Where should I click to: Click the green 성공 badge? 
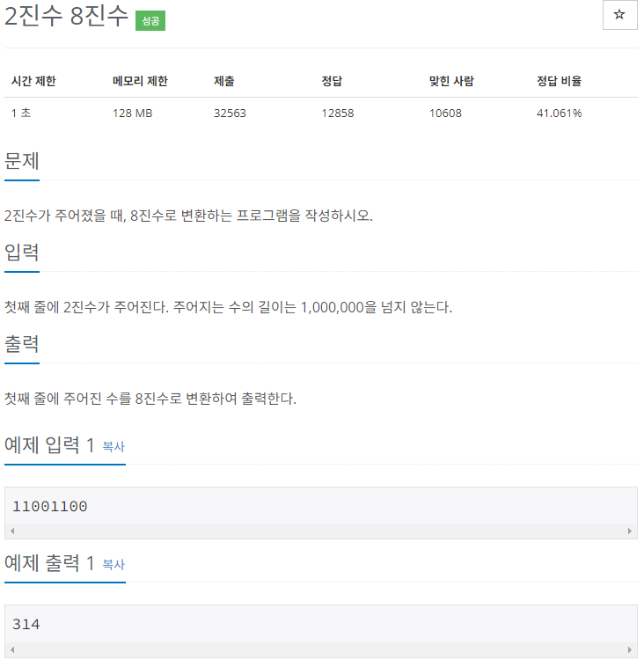point(150,21)
